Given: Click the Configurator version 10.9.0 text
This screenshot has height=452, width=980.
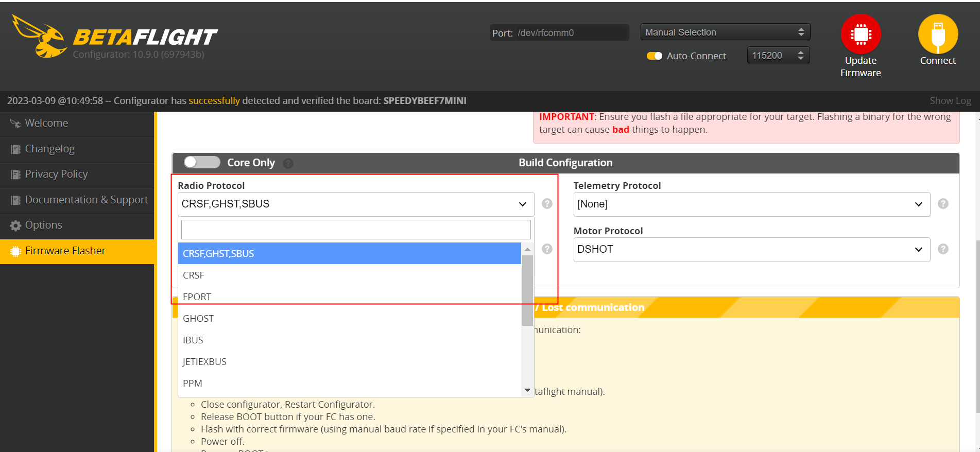Looking at the screenshot, I should (139, 55).
